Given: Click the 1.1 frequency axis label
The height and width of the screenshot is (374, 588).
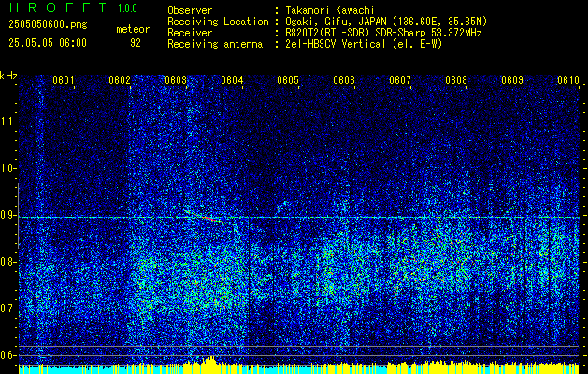Looking at the screenshot, I should [7, 122].
